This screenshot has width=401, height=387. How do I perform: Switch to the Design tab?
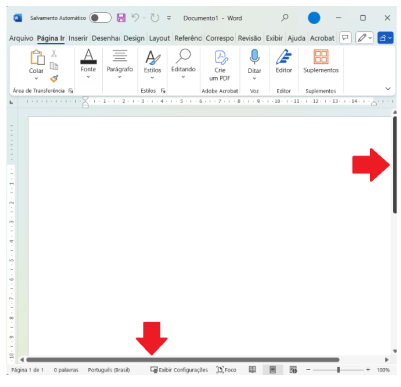coord(134,38)
